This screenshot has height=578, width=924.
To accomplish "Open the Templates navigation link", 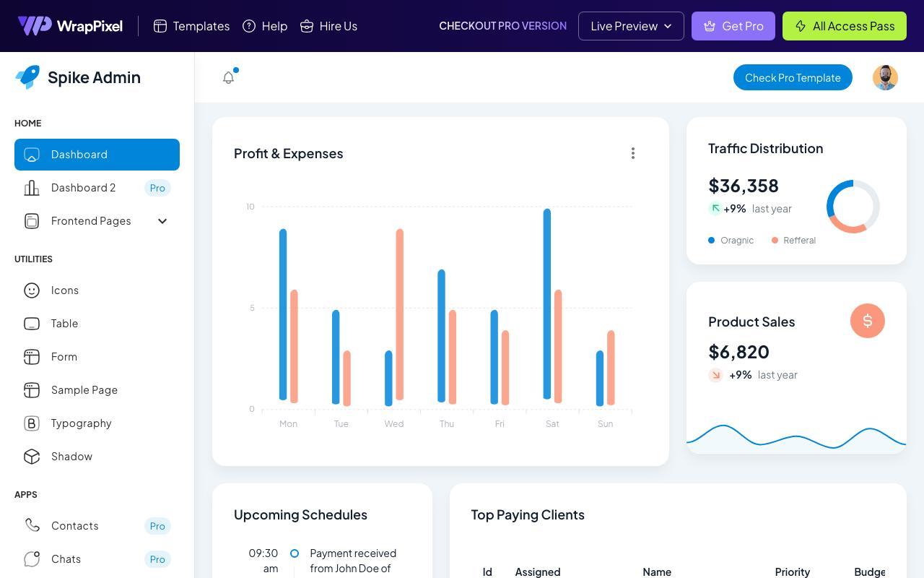I will pyautogui.click(x=192, y=26).
